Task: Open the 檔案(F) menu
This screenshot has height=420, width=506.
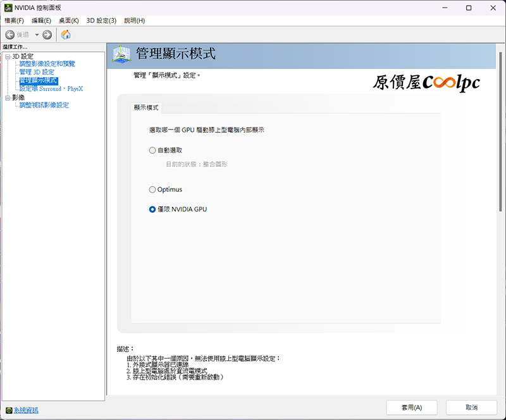Action: (14, 21)
